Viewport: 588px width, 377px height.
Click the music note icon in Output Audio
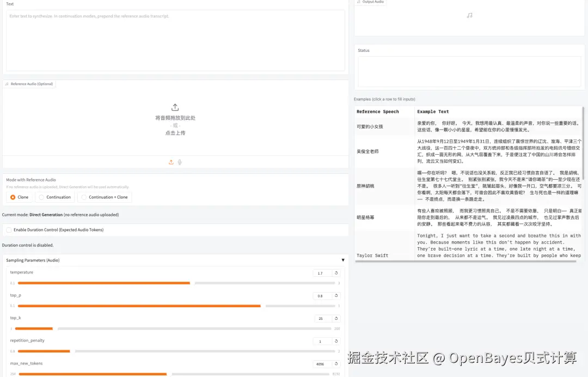click(469, 15)
